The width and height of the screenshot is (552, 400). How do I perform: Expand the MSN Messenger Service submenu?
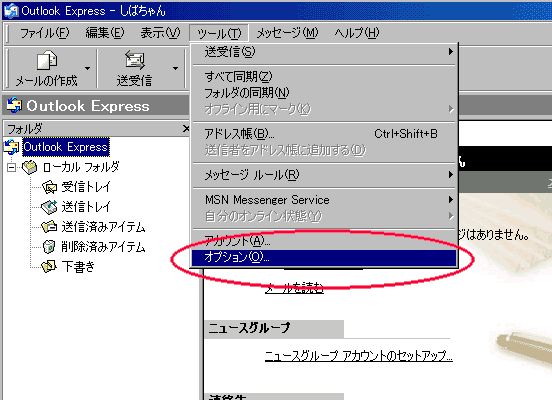click(x=324, y=200)
